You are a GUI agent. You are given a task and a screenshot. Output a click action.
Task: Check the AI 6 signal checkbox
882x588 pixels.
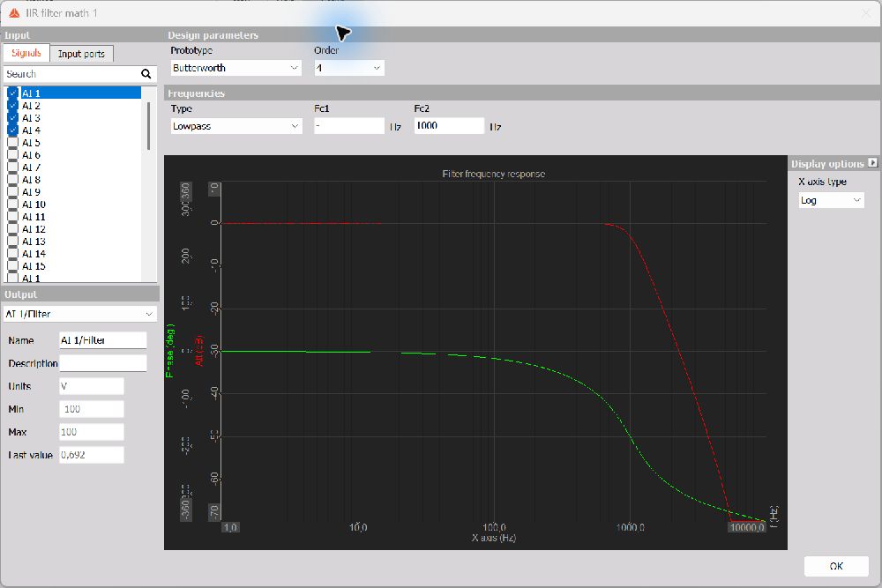tap(13, 155)
